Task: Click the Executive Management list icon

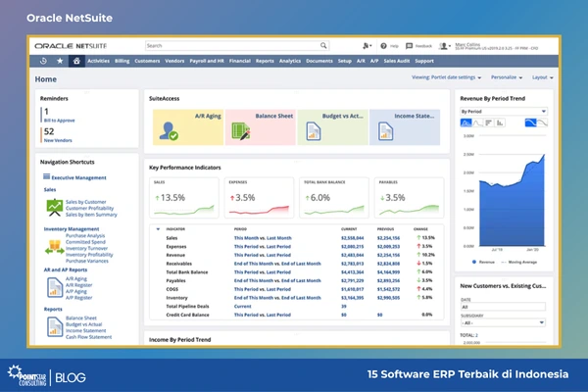Action: coord(46,176)
